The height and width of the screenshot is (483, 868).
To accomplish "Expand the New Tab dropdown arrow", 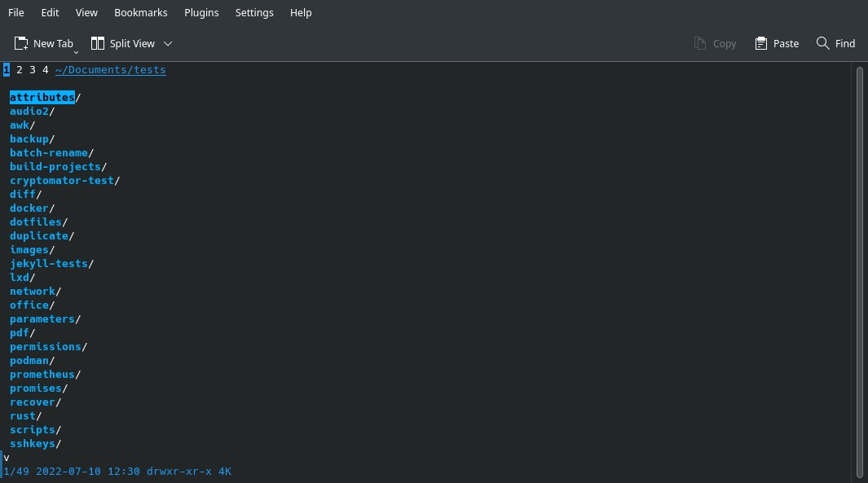I will click(x=76, y=52).
